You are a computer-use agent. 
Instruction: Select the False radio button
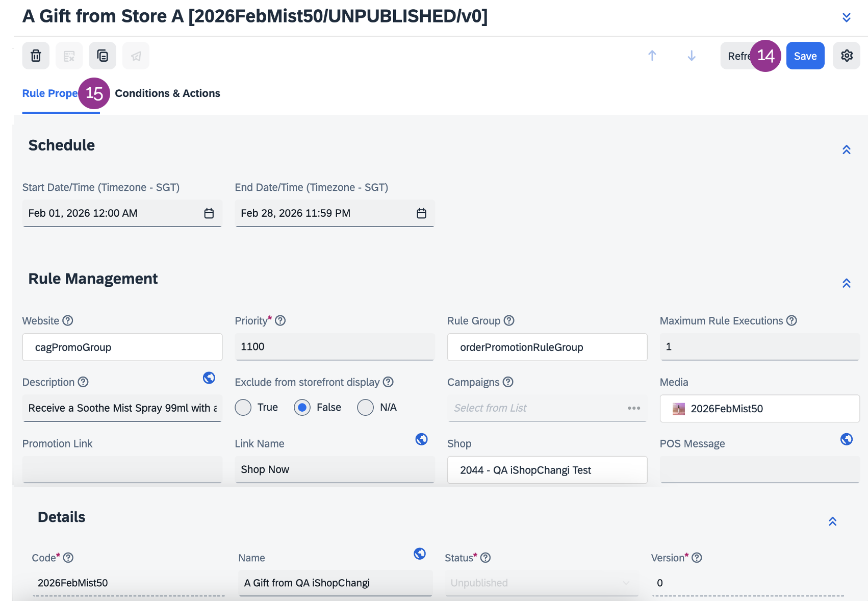click(302, 408)
